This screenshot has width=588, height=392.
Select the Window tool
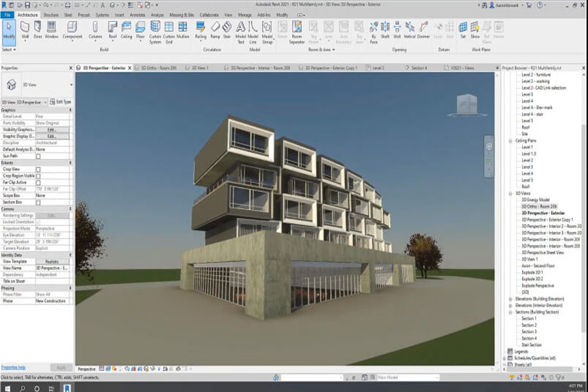52,30
